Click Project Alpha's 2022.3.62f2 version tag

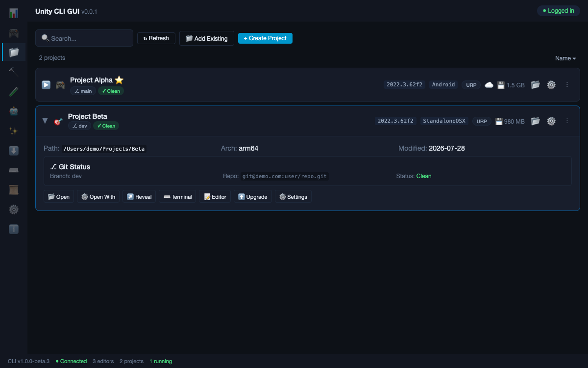(404, 84)
